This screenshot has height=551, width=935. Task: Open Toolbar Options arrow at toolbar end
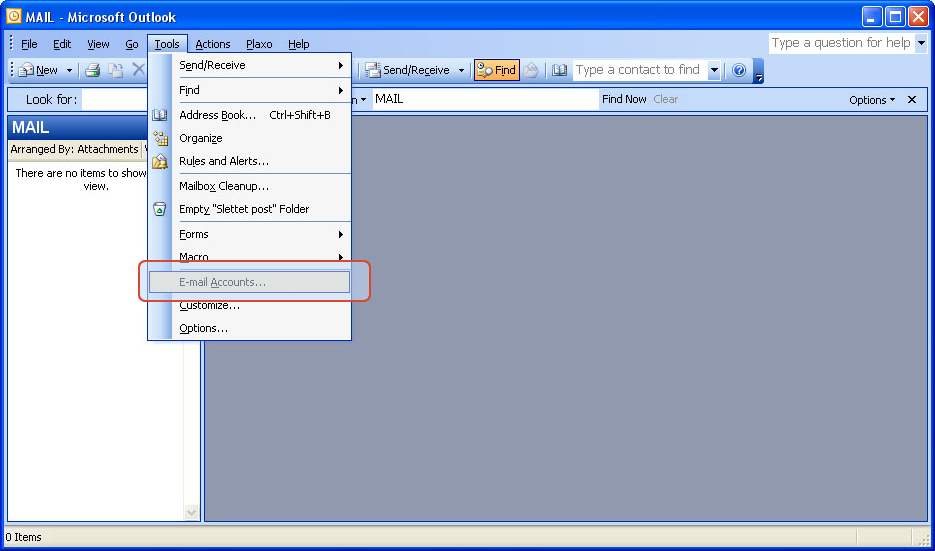click(758, 71)
